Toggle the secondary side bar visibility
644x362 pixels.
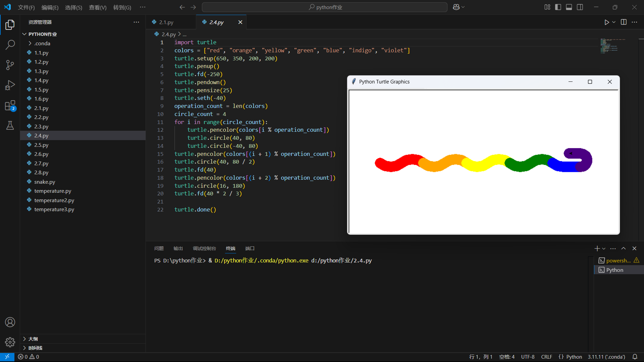click(580, 7)
